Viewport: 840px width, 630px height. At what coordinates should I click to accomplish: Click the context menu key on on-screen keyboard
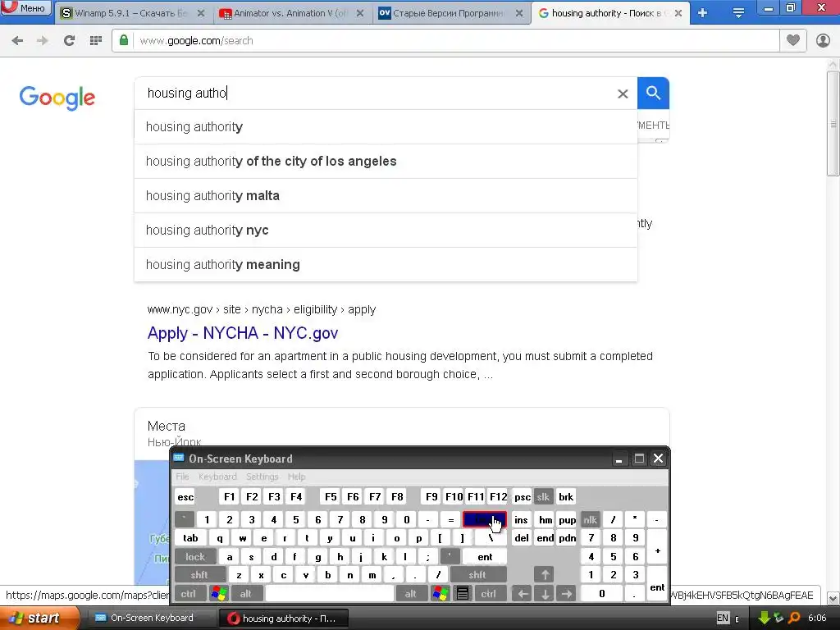click(x=463, y=594)
